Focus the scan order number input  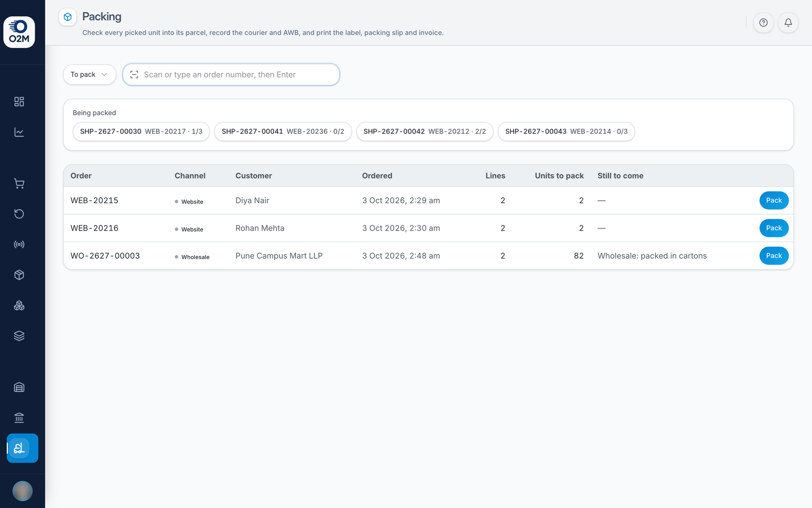pos(231,75)
